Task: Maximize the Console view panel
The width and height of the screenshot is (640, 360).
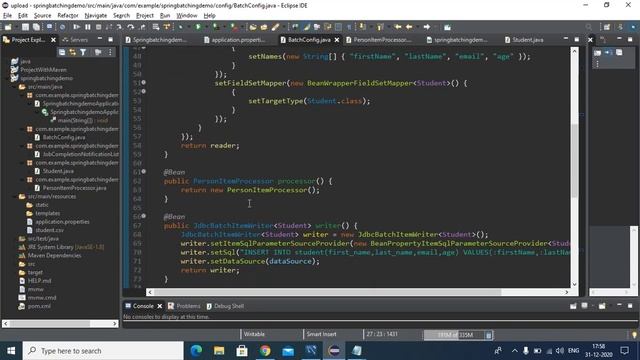Action: pos(630,305)
